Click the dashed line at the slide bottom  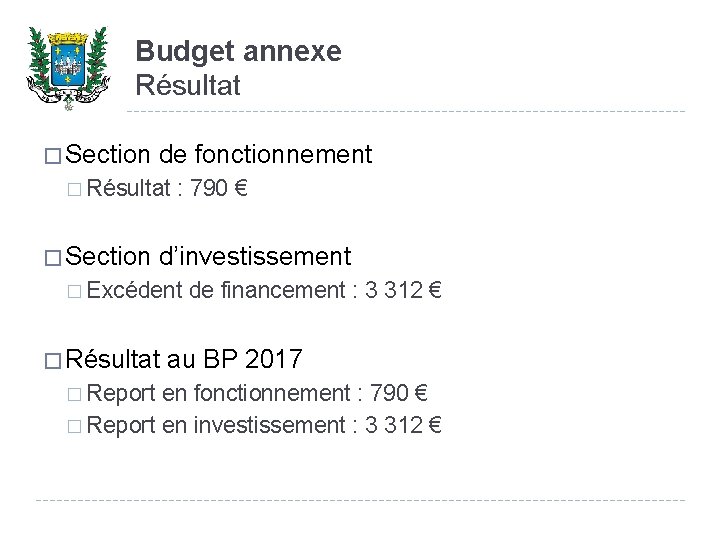point(360,500)
